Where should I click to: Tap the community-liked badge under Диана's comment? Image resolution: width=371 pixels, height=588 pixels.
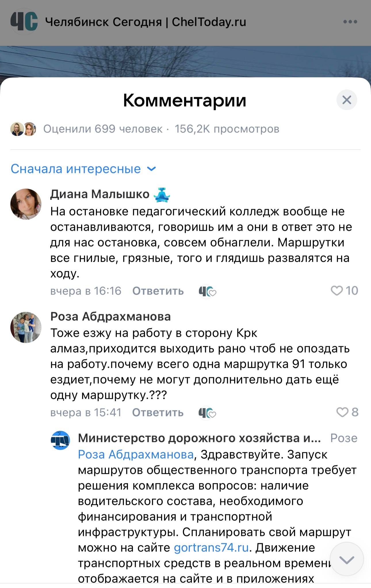(207, 291)
